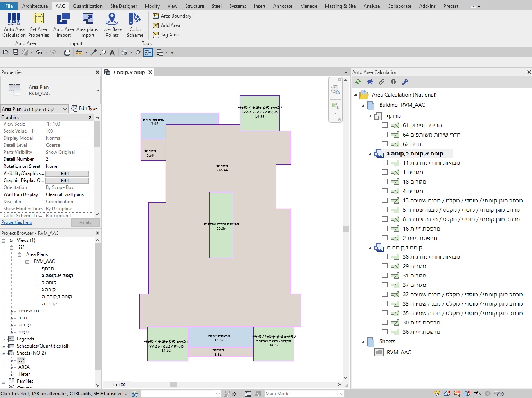Click the text tool icon in quick access toolbar
This screenshot has height=398, width=532.
click(x=112, y=52)
